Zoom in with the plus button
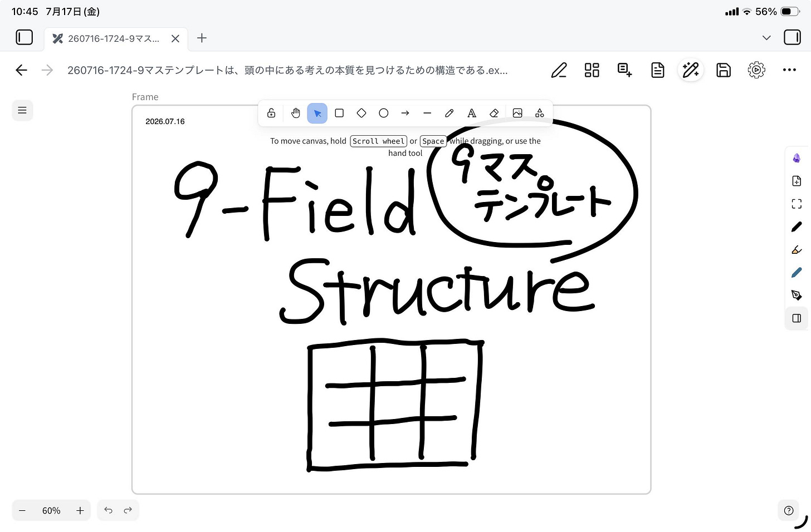The width and height of the screenshot is (811, 532). point(80,510)
